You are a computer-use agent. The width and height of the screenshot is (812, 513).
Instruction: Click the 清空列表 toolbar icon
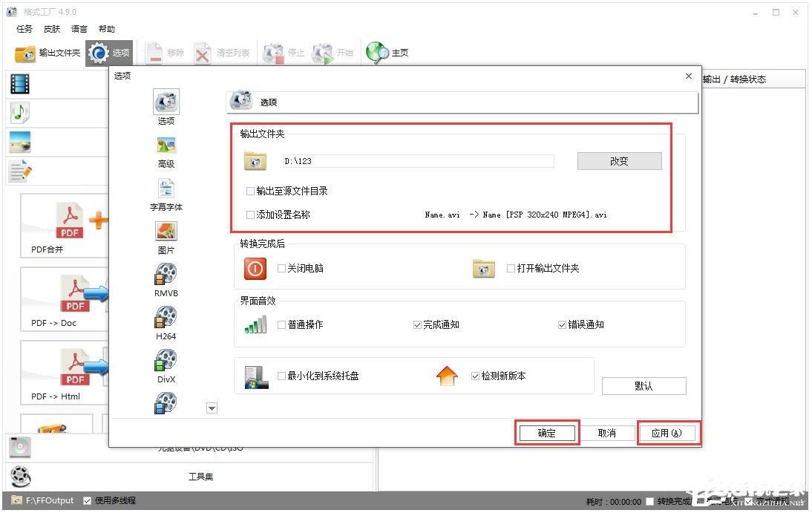(x=203, y=53)
